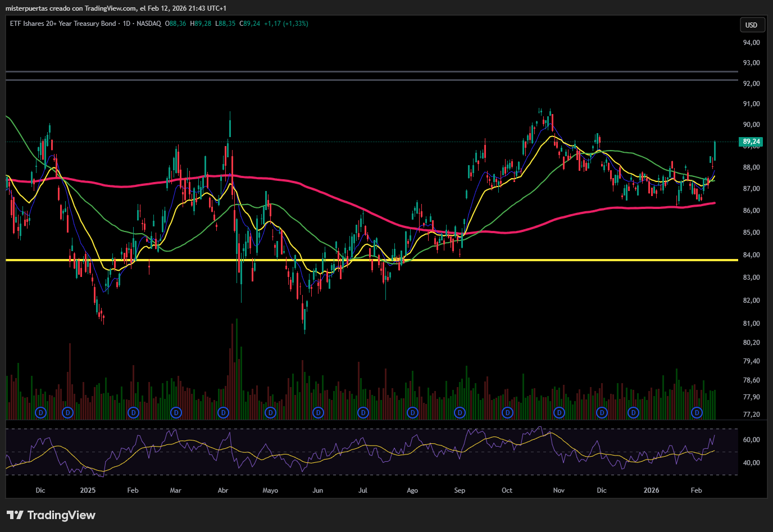Click the green 89,24 current price tag

(751, 142)
